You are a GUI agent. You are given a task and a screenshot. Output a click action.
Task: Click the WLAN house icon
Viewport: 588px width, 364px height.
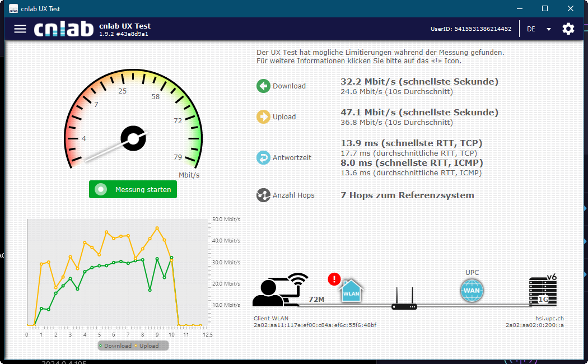[352, 291]
